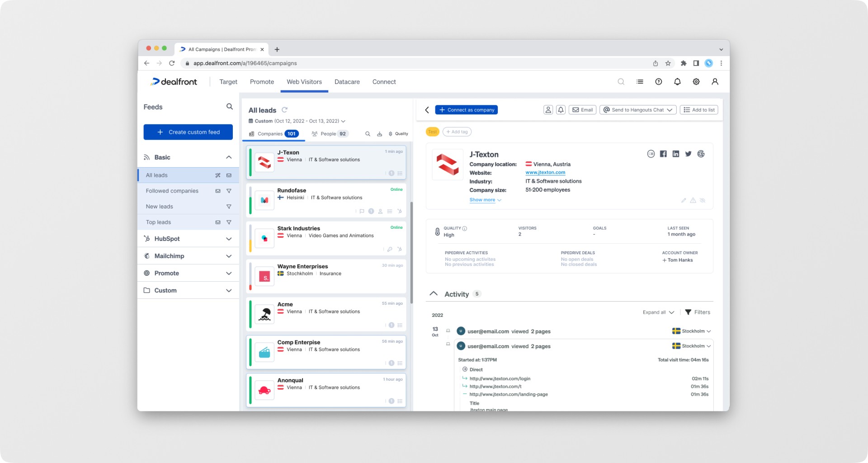Open the Connect menu
868x463 pixels.
coord(384,82)
